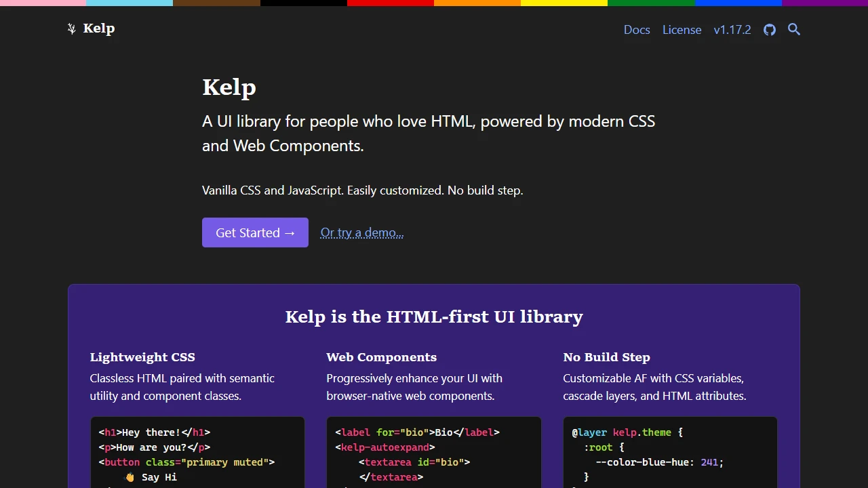Check the v1.17.2 version link

click(732, 30)
